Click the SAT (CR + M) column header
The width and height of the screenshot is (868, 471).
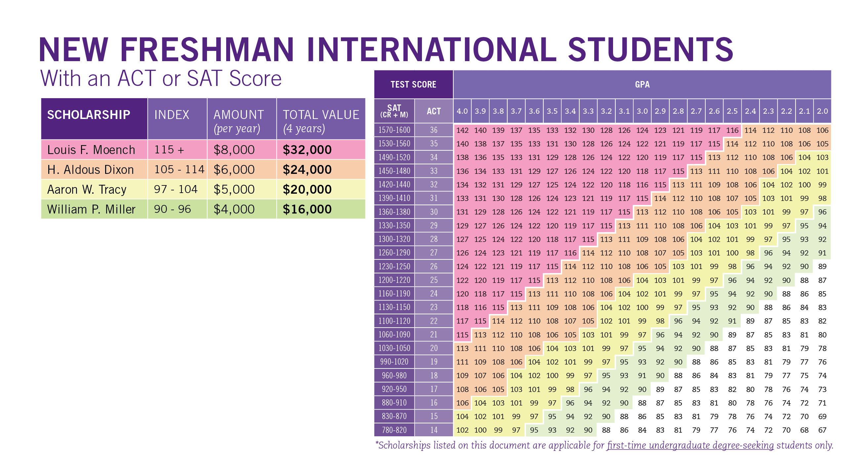(x=394, y=111)
